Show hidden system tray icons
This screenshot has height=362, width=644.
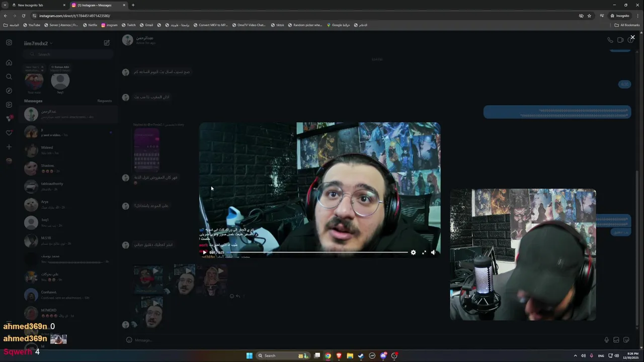tap(576, 355)
